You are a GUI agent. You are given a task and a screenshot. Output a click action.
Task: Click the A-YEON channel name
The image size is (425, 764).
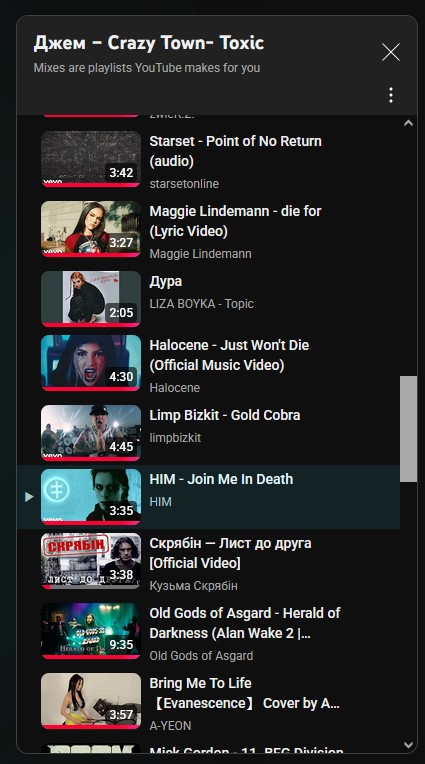click(x=170, y=726)
